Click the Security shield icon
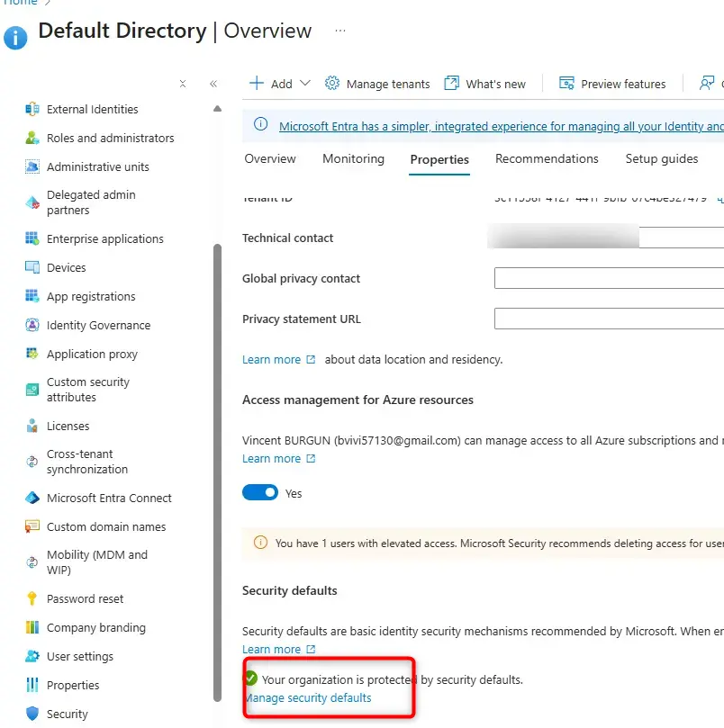The image size is (724, 728). coord(32,714)
